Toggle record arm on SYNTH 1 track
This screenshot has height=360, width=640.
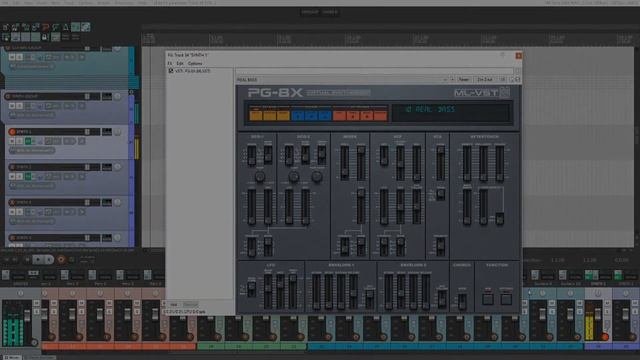tap(12, 131)
